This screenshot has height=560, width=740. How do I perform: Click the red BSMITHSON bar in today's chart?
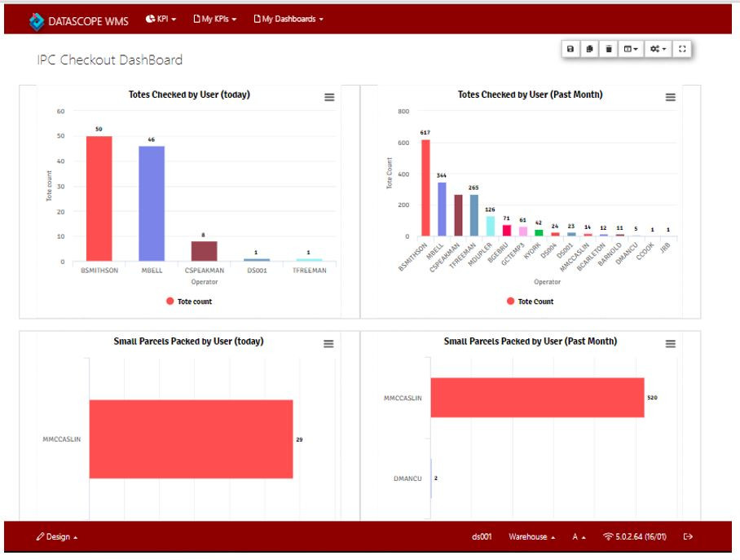pyautogui.click(x=99, y=198)
